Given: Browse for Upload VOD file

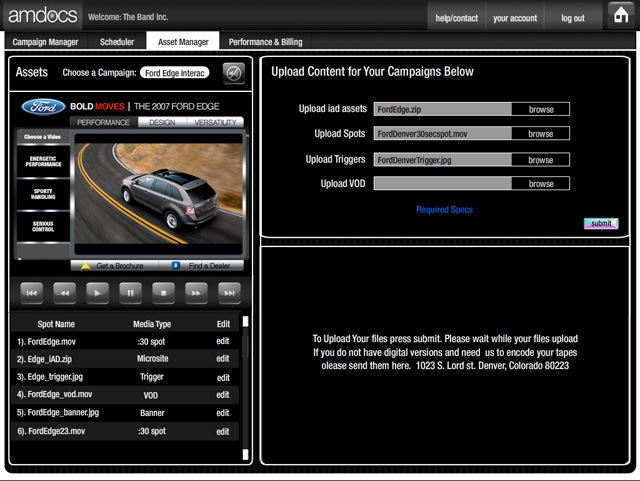Looking at the screenshot, I should click(x=541, y=184).
